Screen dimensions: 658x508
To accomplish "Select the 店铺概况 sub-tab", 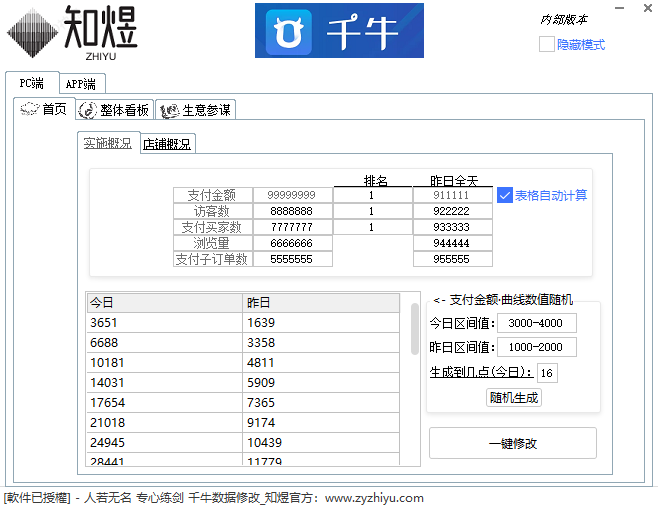I will [167, 144].
